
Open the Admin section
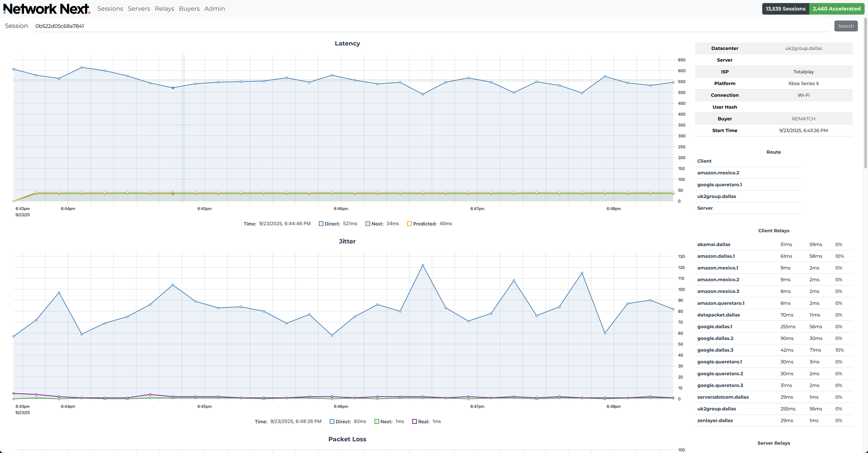pyautogui.click(x=214, y=8)
